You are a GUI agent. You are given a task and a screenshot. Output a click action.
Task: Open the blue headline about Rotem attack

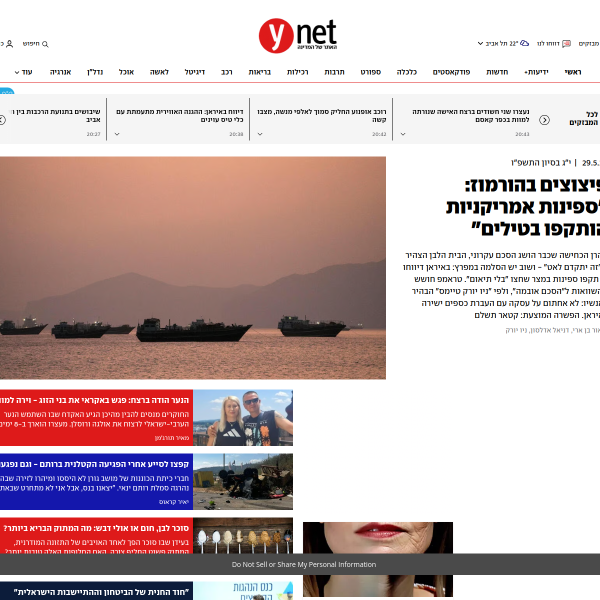[95, 464]
